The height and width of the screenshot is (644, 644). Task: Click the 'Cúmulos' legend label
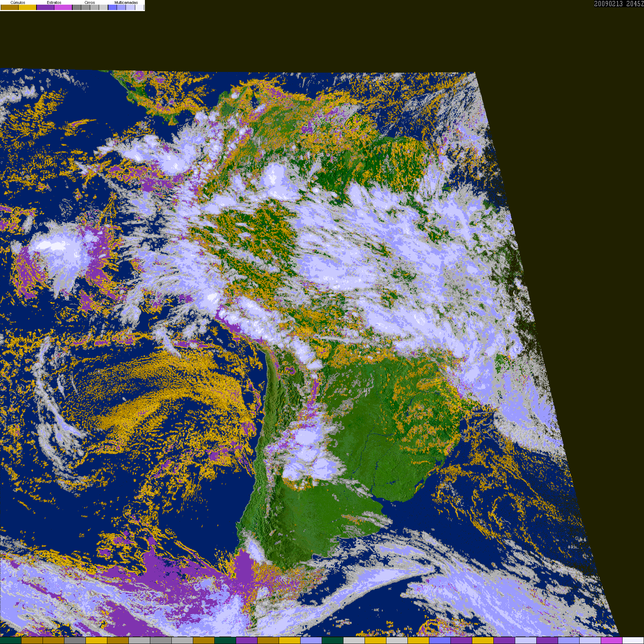coord(18,3)
